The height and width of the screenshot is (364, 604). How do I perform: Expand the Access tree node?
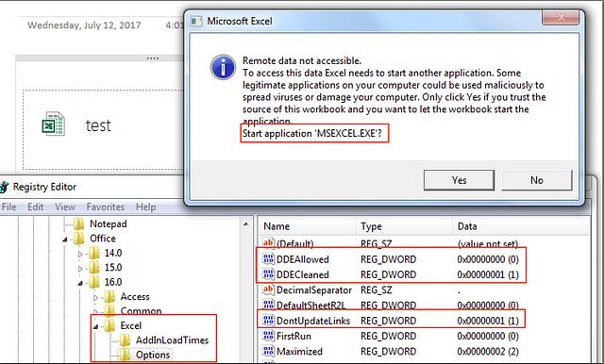[x=95, y=297]
